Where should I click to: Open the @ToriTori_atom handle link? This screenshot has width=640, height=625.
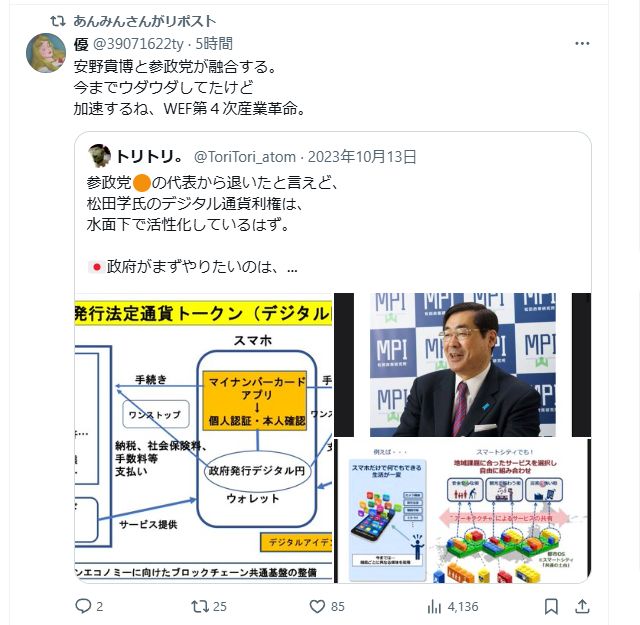coord(245,157)
